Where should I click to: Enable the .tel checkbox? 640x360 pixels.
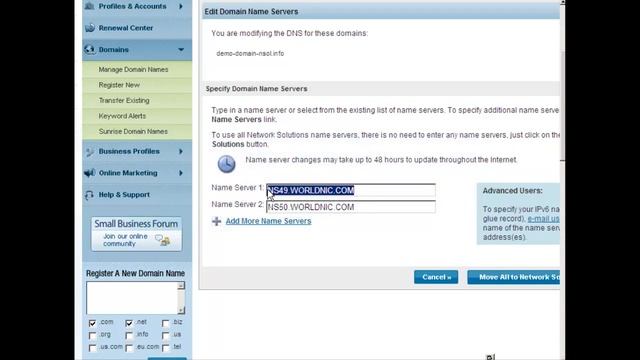(x=165, y=348)
